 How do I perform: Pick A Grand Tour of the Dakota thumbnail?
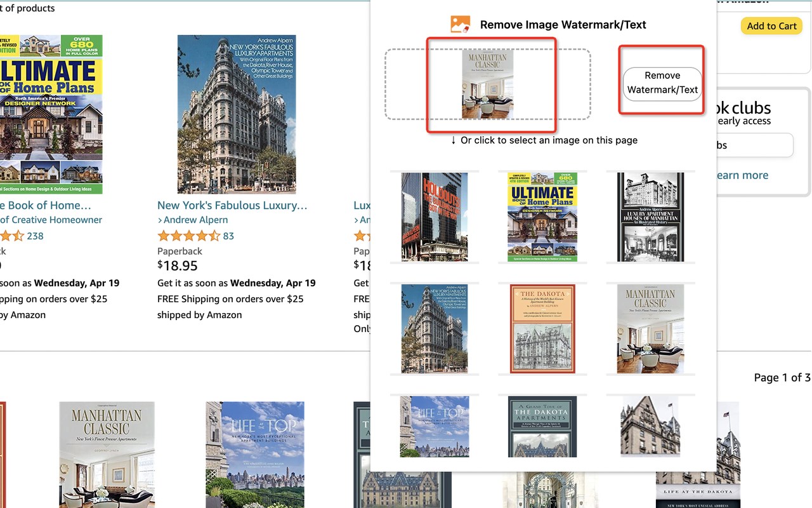click(x=542, y=427)
